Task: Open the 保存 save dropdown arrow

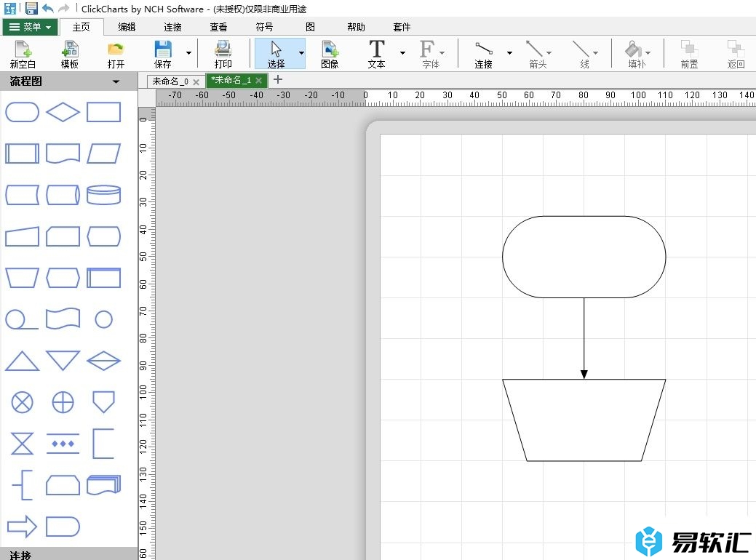Action: click(x=189, y=53)
